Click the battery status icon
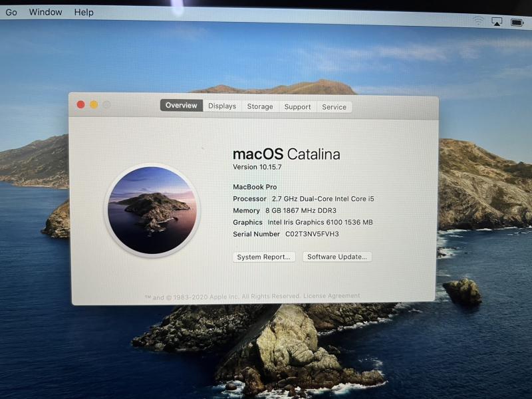The image size is (532, 399). [x=517, y=23]
